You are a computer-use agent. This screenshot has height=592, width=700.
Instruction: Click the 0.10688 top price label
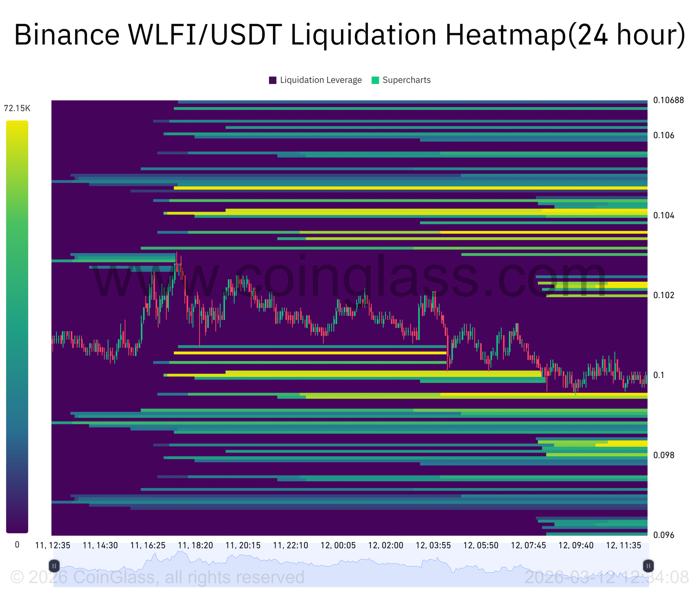click(668, 100)
